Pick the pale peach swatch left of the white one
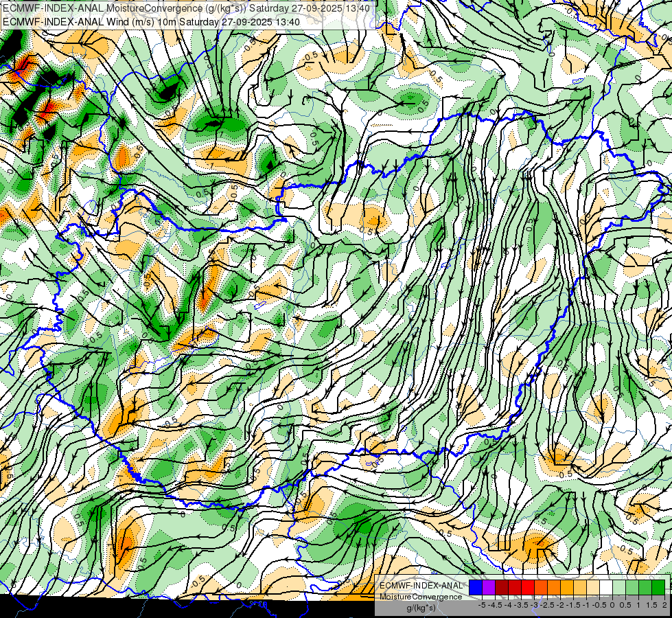The height and width of the screenshot is (618, 672). tap(593, 587)
